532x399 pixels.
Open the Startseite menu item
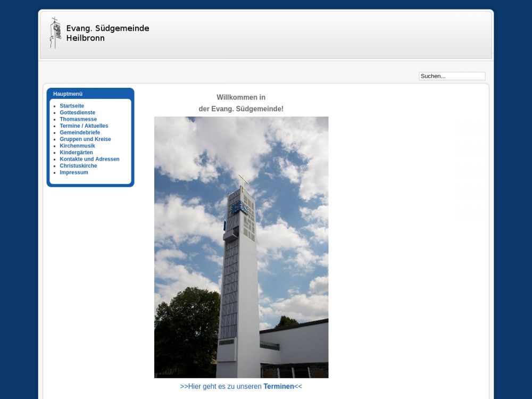pyautogui.click(x=72, y=106)
